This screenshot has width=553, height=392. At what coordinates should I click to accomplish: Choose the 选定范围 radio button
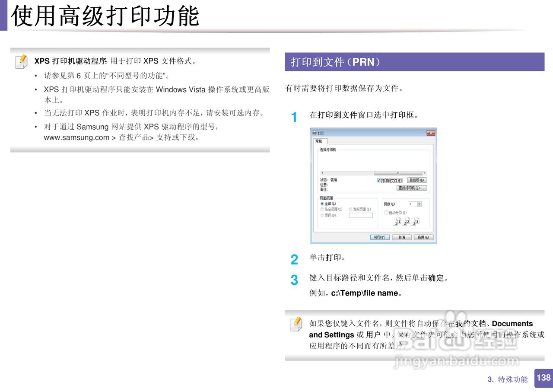tap(322, 209)
